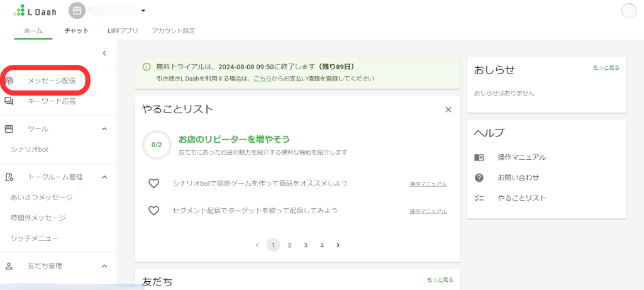Go to the next page arrow in pagination
Screen dimensions: 644x290
(338, 245)
